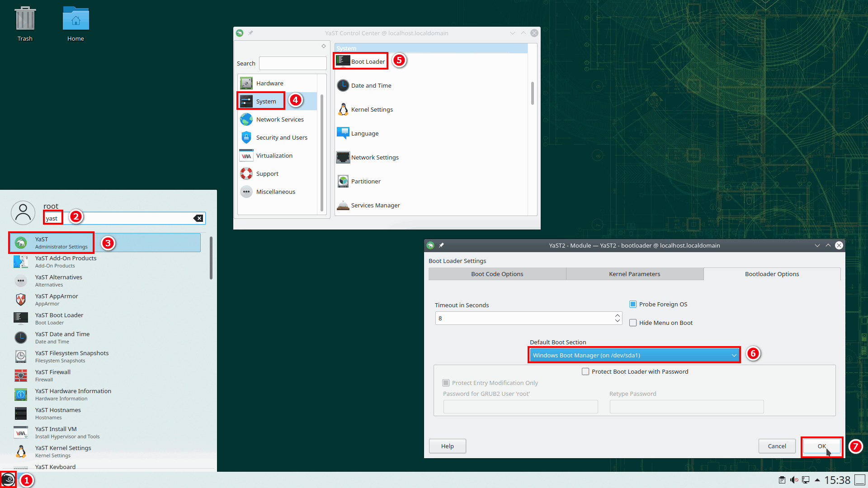Open YaST Install VM entry
Image resolution: width=868 pixels, height=488 pixels.
(x=105, y=432)
